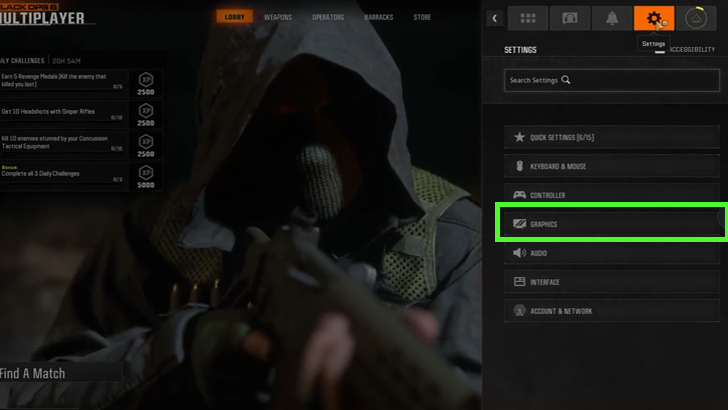Viewport: 728px width, 410px height.
Task: Open Quick Settings [6/15]
Action: click(612, 137)
